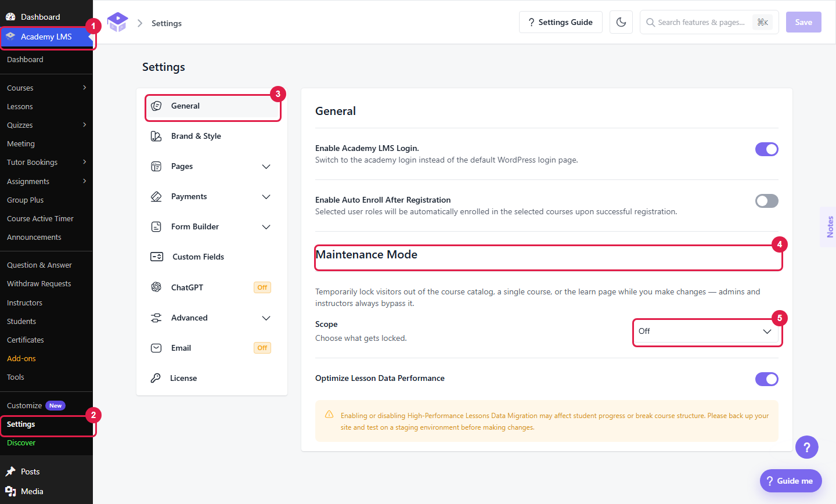
Task: Click the Brand & Style icon
Action: [x=156, y=136]
